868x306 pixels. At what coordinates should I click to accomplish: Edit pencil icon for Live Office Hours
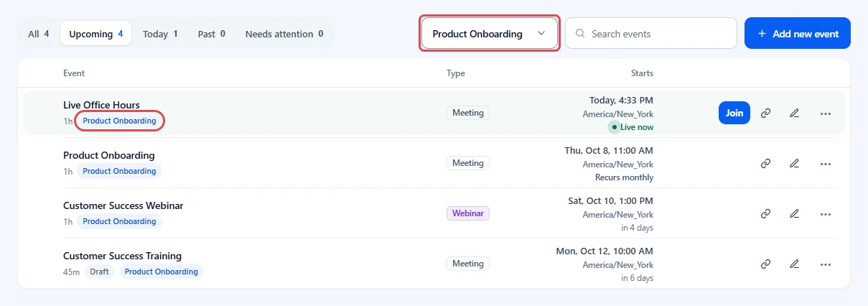pyautogui.click(x=794, y=113)
